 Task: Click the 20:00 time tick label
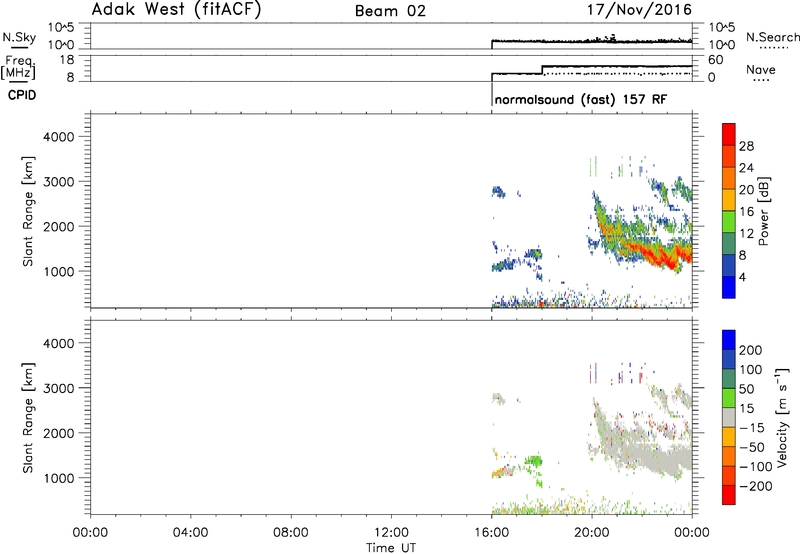coord(592,533)
